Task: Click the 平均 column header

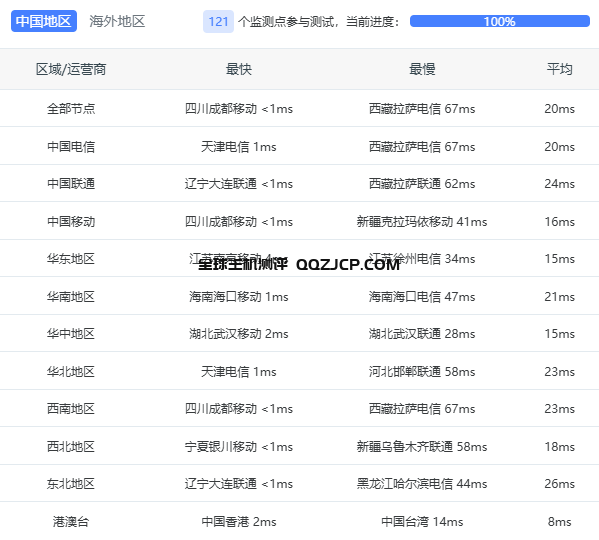Action: tap(559, 69)
